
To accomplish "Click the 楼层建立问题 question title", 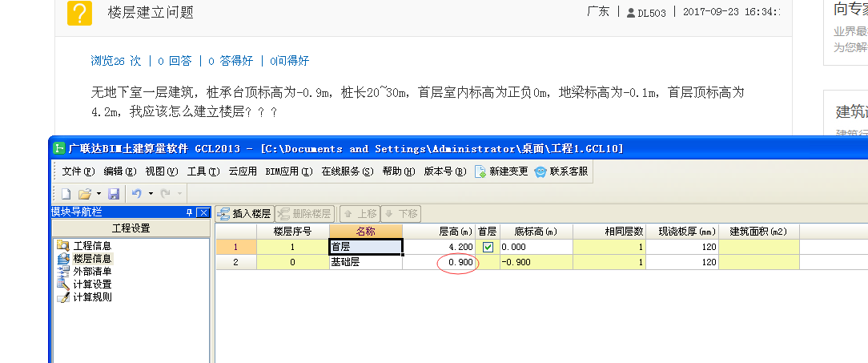I will pos(151,12).
